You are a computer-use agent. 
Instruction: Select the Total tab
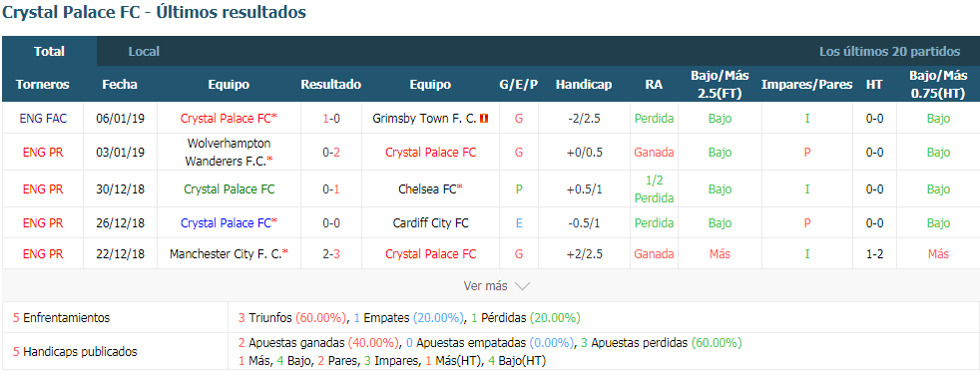[49, 51]
